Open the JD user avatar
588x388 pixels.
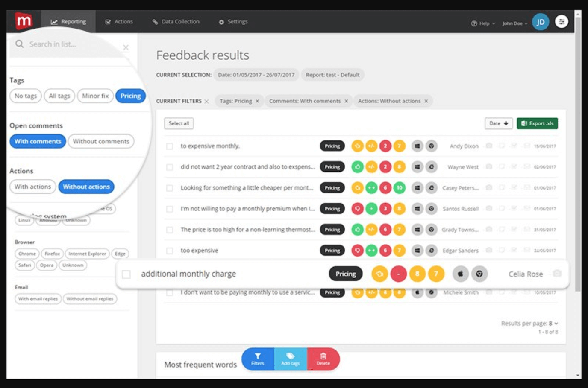541,22
